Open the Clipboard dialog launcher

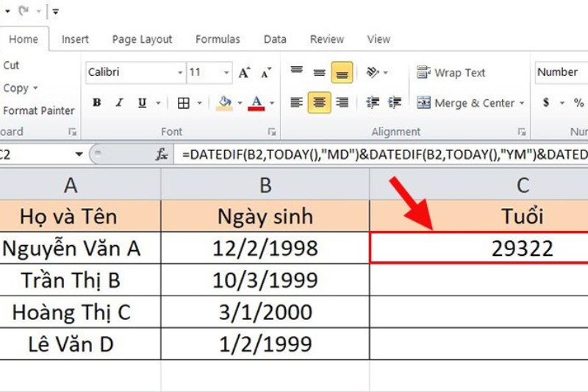[x=72, y=132]
